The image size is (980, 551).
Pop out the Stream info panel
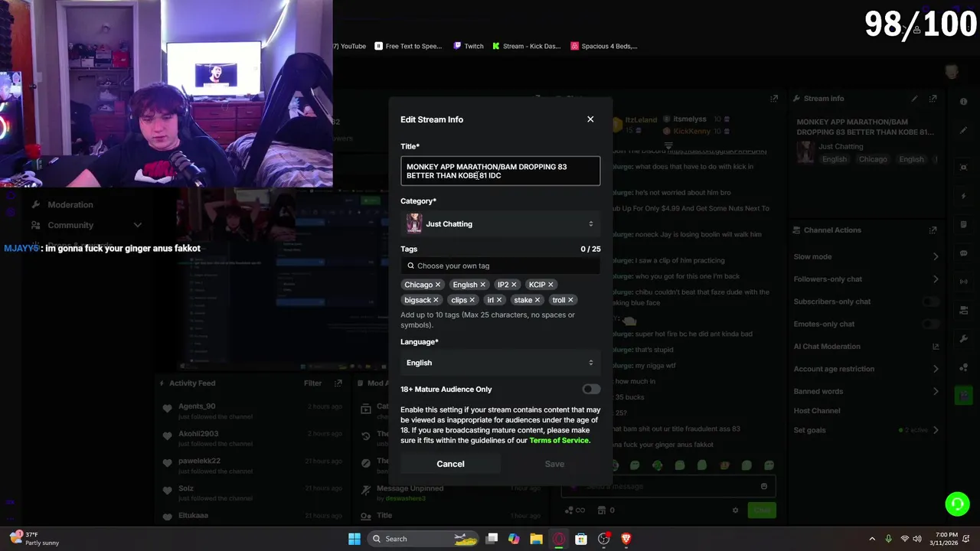933,99
